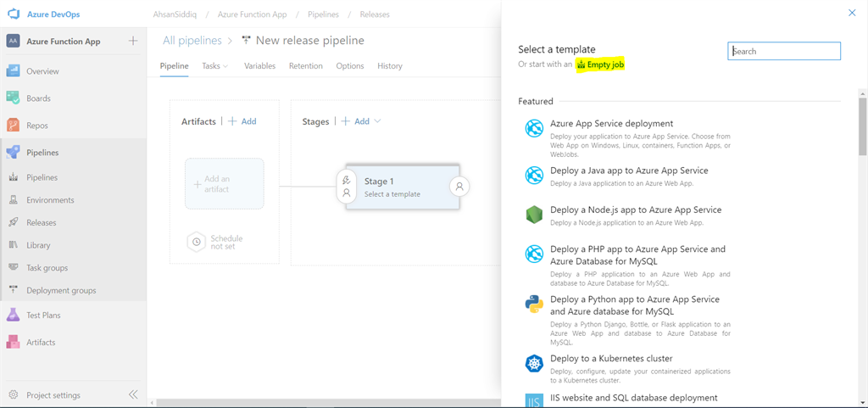Click the template list vertical scrollbar

(x=862, y=127)
